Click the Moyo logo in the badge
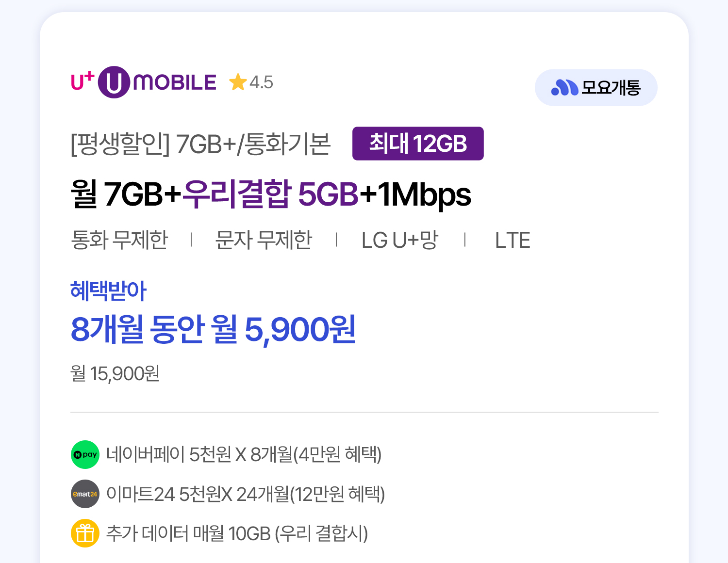The height and width of the screenshot is (563, 728). pos(564,87)
